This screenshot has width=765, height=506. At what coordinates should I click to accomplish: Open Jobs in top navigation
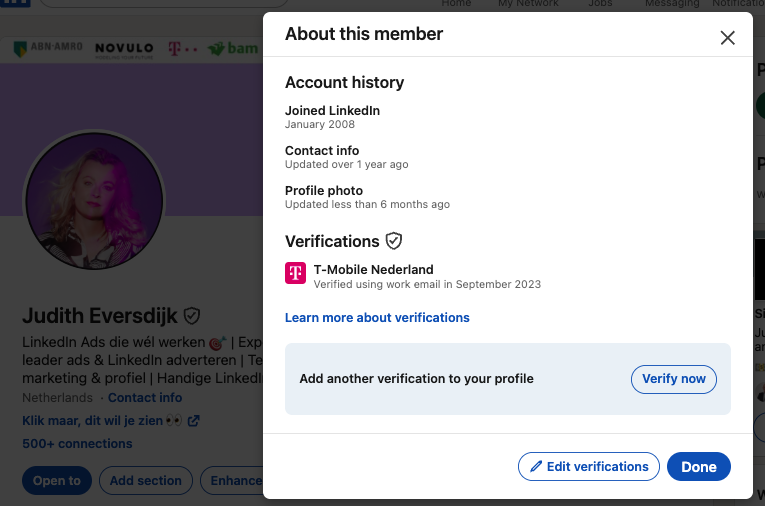600,3
